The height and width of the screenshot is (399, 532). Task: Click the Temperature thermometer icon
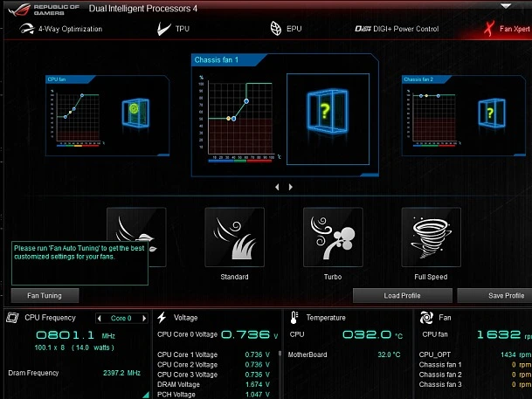(x=294, y=318)
